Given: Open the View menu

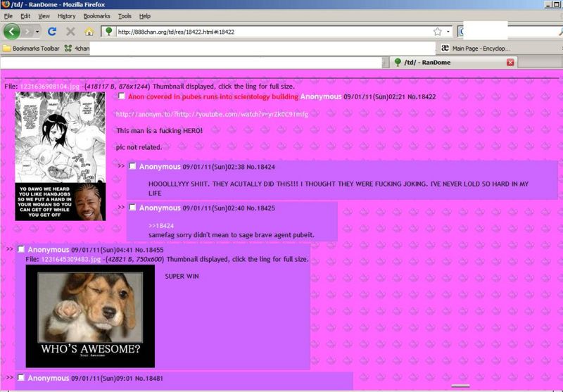Looking at the screenshot, I should (x=44, y=16).
